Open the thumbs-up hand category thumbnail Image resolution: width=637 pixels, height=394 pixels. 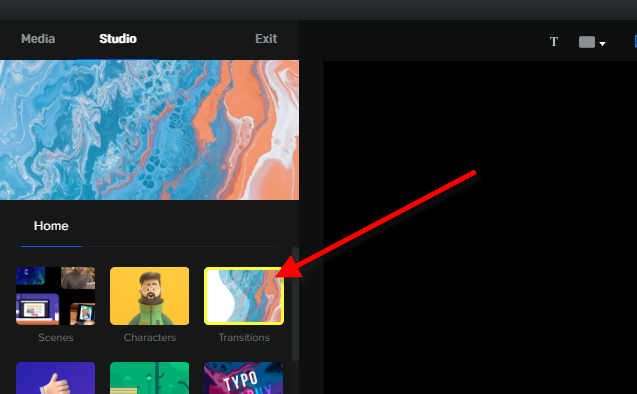[56, 378]
